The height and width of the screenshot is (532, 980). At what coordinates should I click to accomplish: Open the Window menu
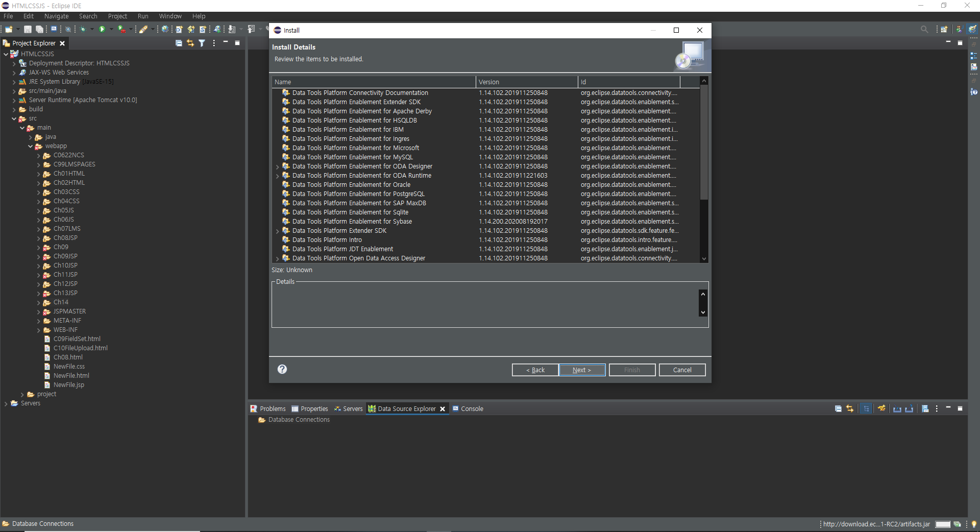[x=170, y=16]
